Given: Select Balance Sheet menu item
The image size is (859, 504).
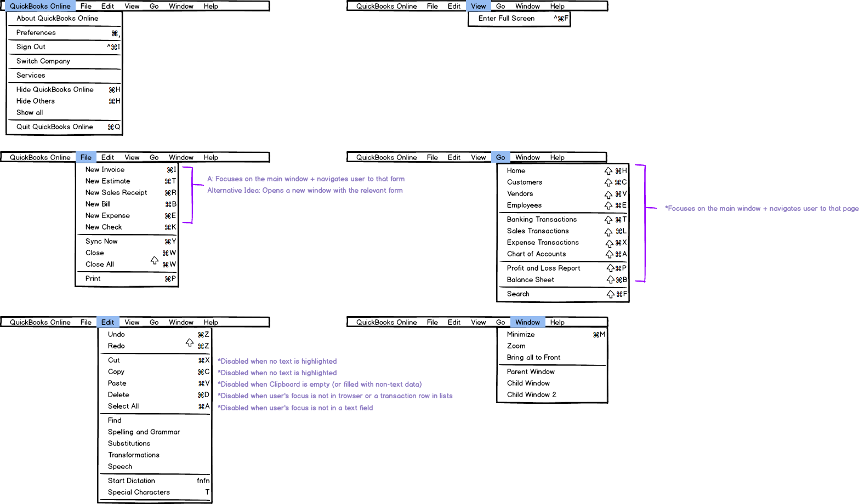Looking at the screenshot, I should [x=563, y=279].
